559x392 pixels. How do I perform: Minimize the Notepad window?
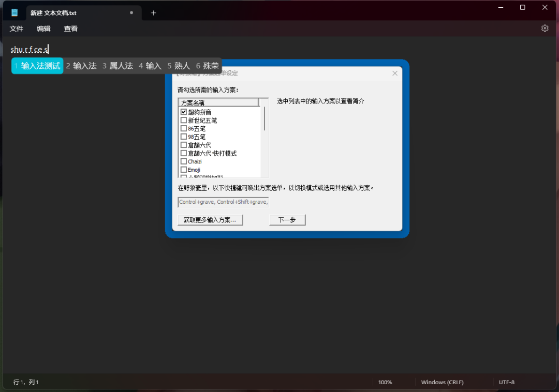[501, 7]
